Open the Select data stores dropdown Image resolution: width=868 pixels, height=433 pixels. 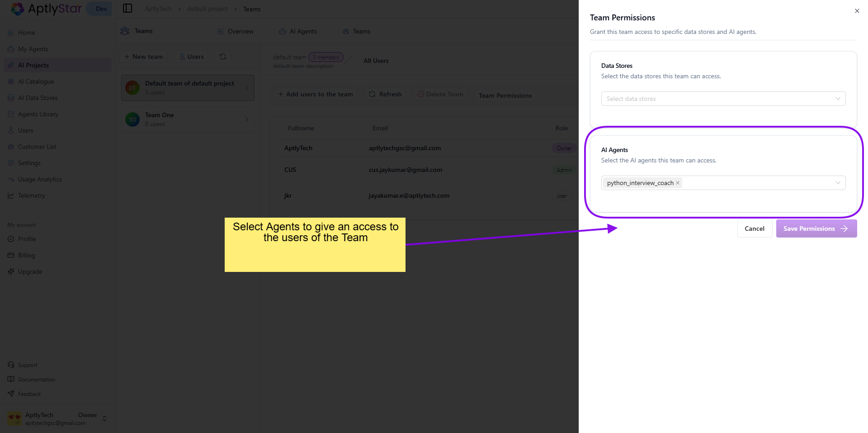[723, 99]
